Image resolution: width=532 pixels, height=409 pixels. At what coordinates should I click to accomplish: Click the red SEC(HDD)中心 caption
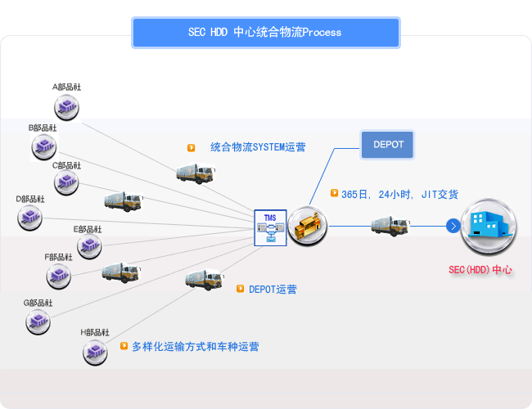480,270
